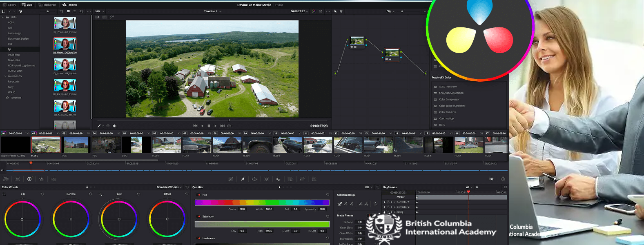Switch LUT browser to list view
The height and width of the screenshot is (245, 644).
point(74,11)
